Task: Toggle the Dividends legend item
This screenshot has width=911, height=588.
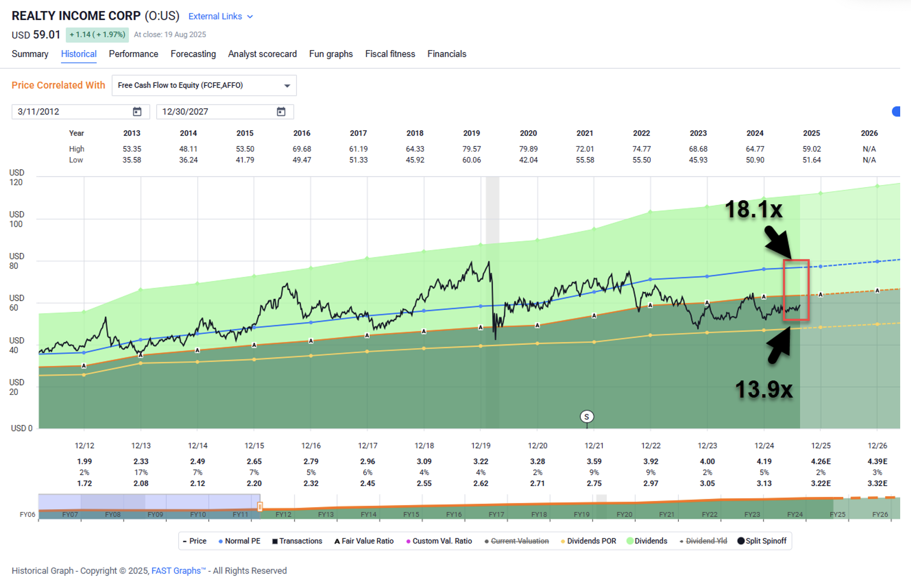Action: pos(647,541)
